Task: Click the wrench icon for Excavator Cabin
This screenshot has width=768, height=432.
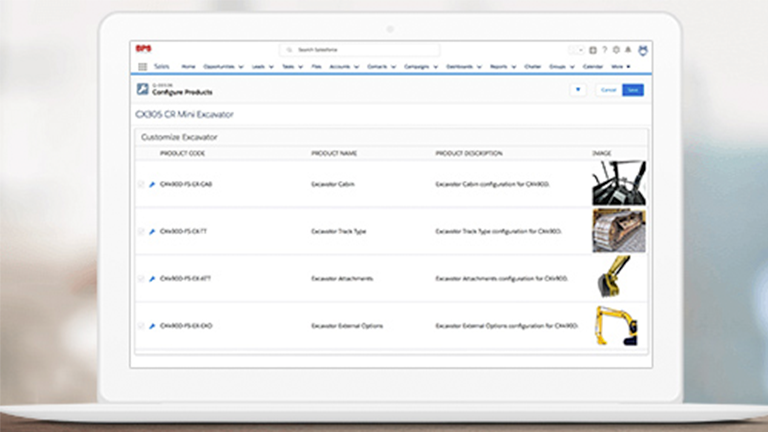Action: (152, 185)
